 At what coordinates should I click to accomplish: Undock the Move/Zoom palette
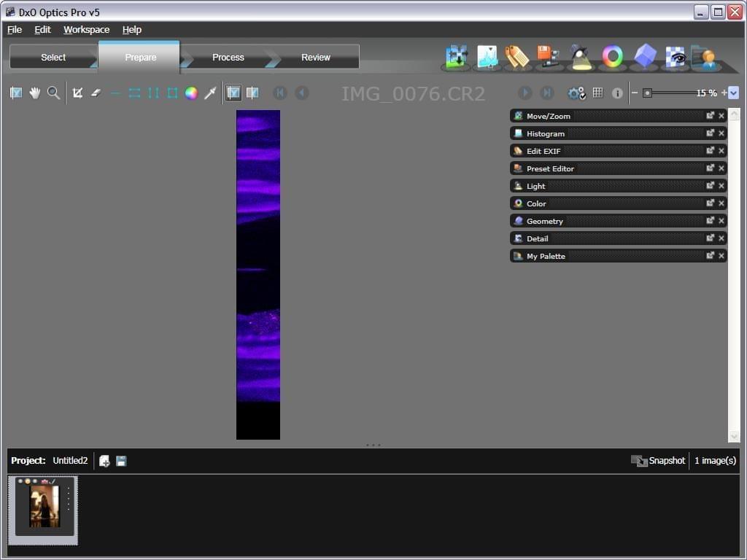[x=710, y=115]
